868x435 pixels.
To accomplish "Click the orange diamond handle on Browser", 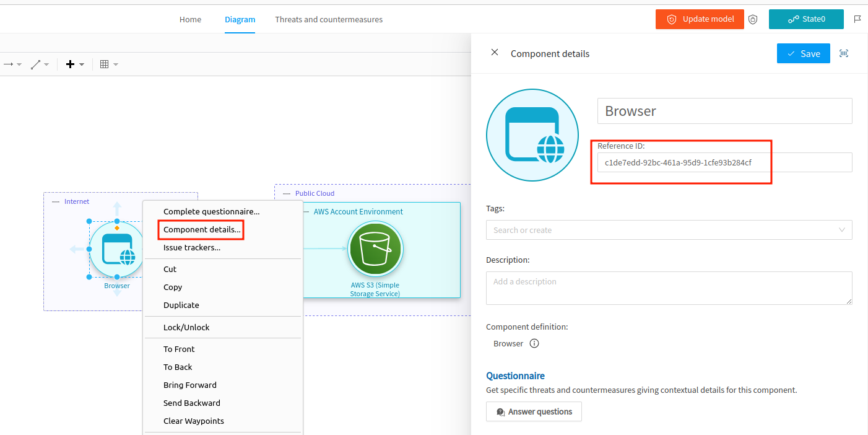I will click(x=117, y=228).
